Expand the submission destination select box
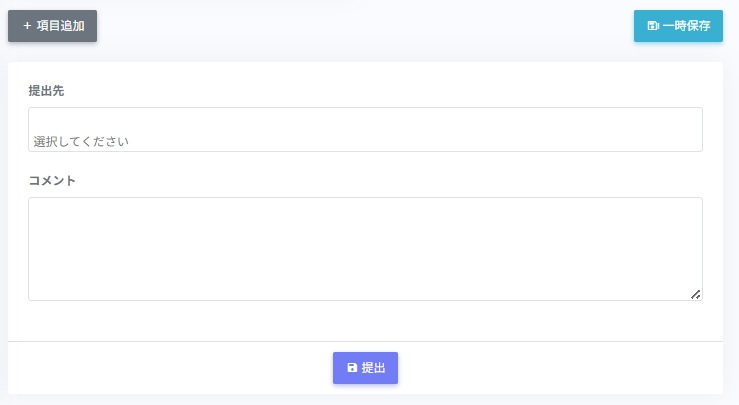Viewport: 739px width, 405px height. [x=400, y=130]
